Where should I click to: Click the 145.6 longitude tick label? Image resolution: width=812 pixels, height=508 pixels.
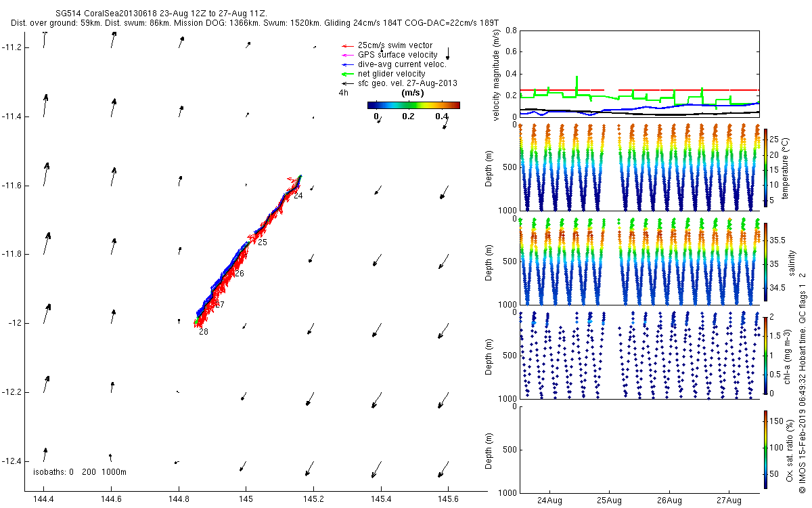pos(449,501)
